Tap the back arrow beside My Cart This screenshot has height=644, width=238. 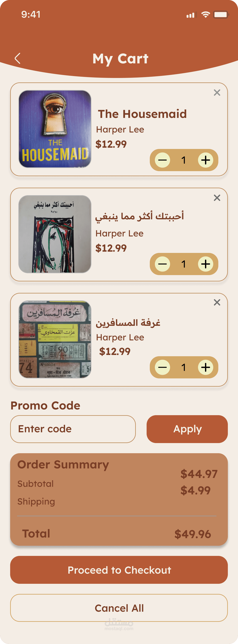click(x=18, y=59)
